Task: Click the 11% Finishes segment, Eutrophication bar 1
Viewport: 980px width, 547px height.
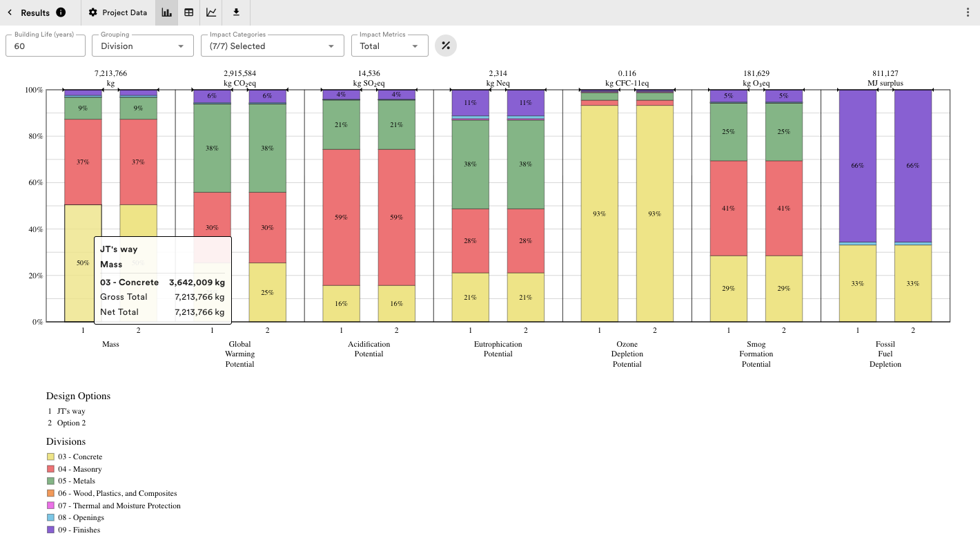Action: click(471, 102)
